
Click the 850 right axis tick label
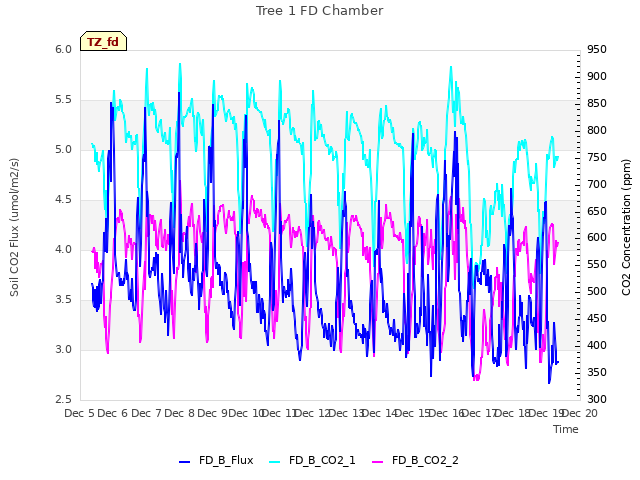pos(597,104)
